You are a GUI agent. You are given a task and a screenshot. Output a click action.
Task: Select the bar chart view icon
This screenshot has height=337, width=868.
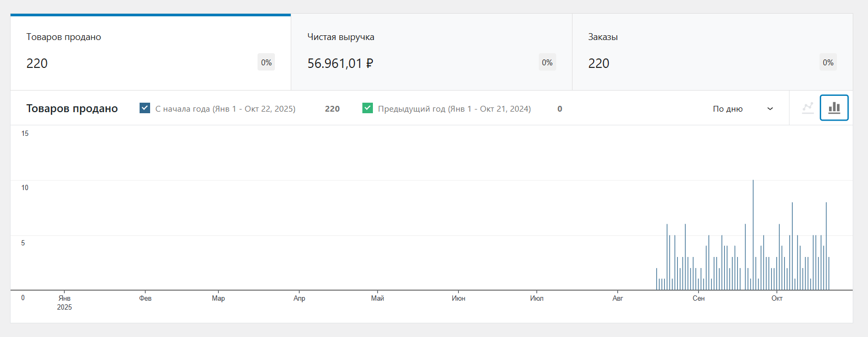pyautogui.click(x=834, y=108)
